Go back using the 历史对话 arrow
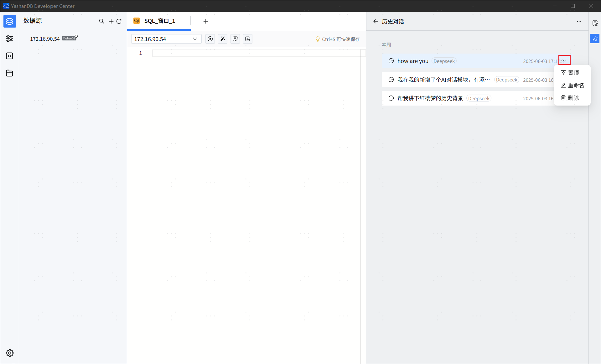Screen dimensions: 601x364 click(376, 21)
